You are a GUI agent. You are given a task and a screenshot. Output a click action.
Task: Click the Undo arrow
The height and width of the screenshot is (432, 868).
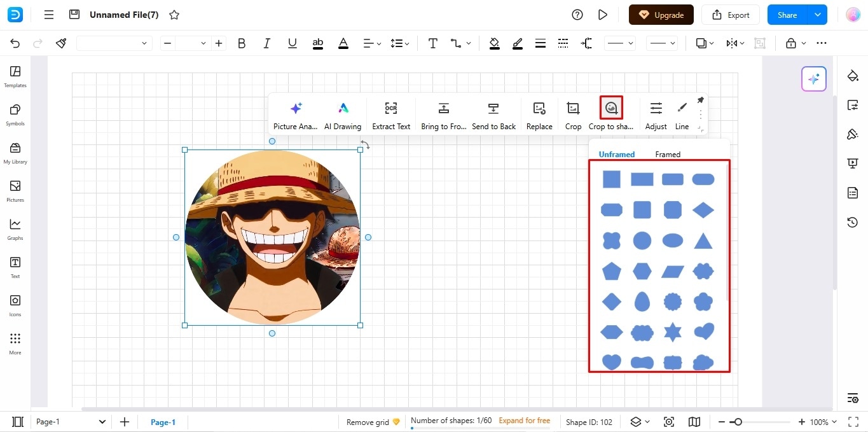[15, 43]
